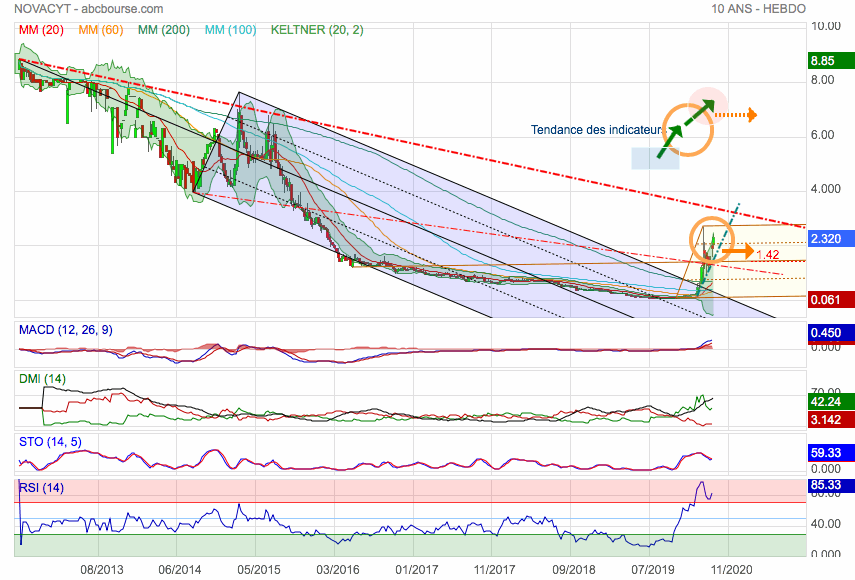Click the 11/2017 date axis label
Viewport: 855px width, 580px height.
point(495,570)
